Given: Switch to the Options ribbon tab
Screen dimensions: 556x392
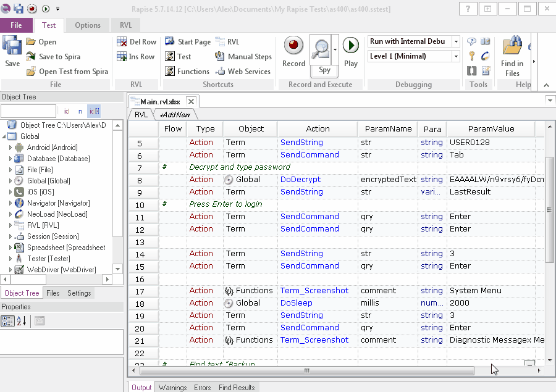Looking at the screenshot, I should click(x=88, y=25).
